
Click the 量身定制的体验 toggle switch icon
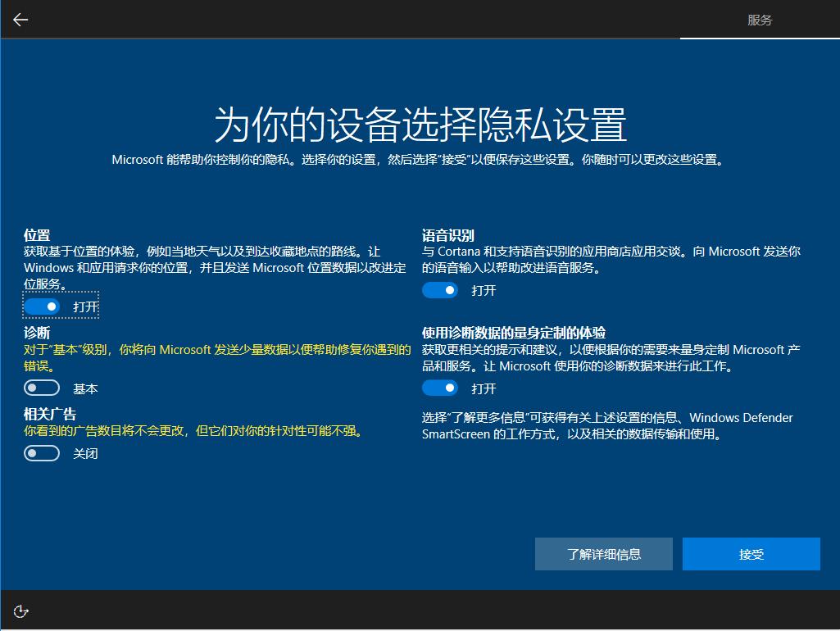pyautogui.click(x=441, y=387)
